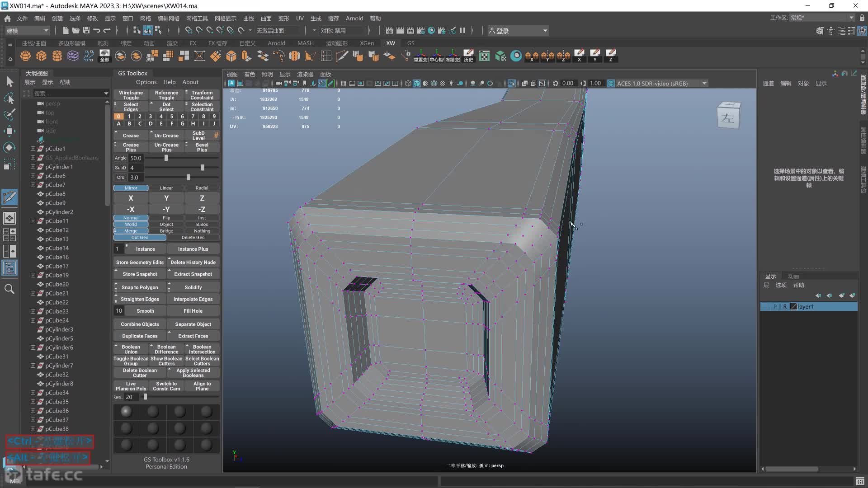Open the 着色 viewport menu
Image resolution: width=868 pixels, height=488 pixels.
click(250, 74)
